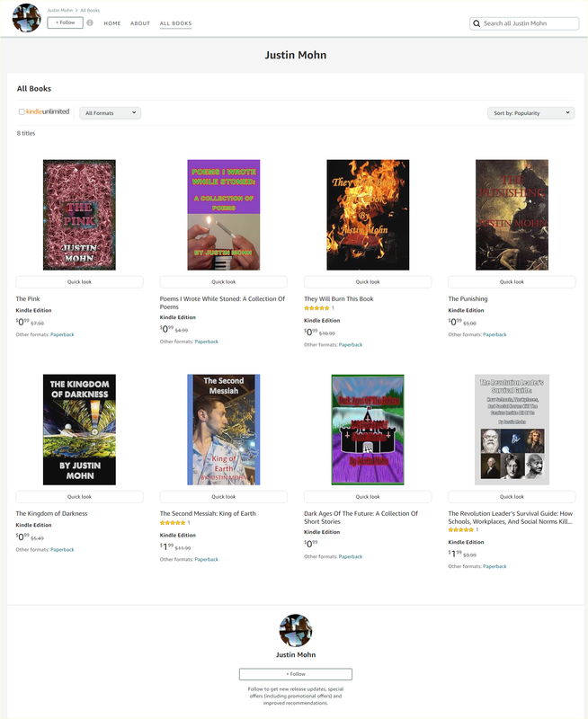The image size is (588, 719).
Task: Click the top Follow button
Action: point(65,22)
